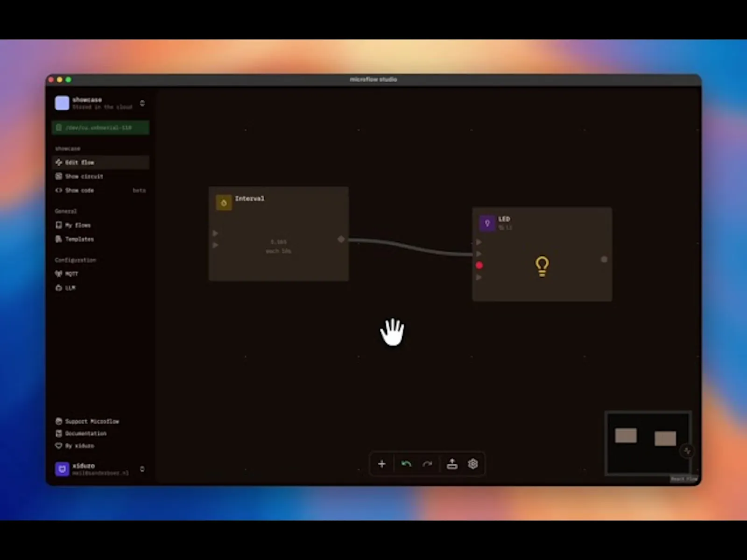Click the minimap LED node rectangle

click(x=665, y=439)
